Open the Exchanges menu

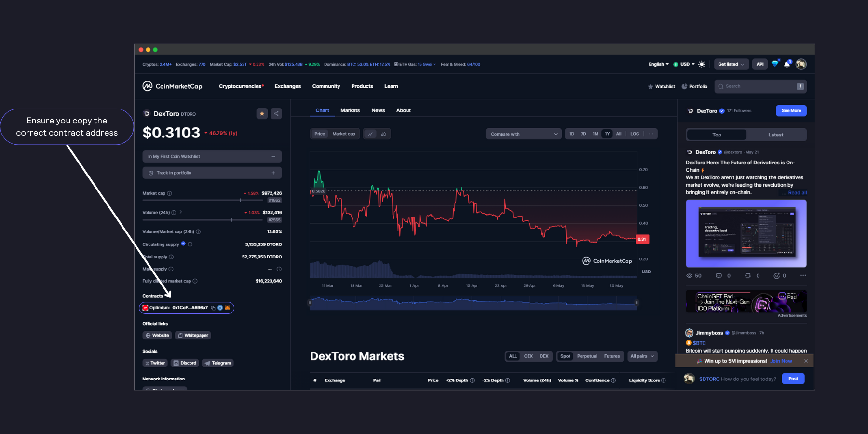(x=288, y=86)
